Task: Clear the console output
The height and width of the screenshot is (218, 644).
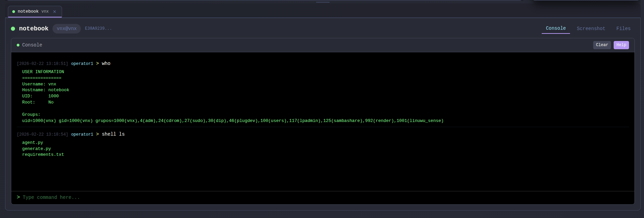Action: point(602,45)
